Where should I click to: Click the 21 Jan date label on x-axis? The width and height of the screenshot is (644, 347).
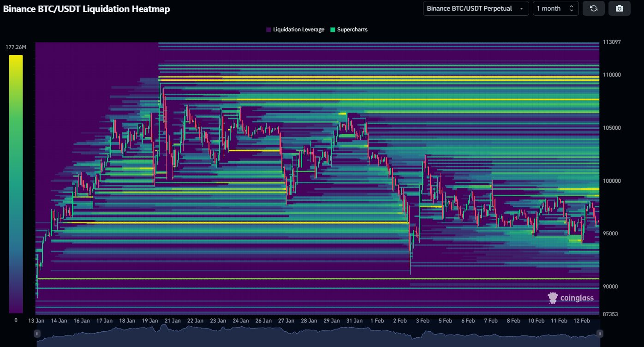[x=173, y=321]
